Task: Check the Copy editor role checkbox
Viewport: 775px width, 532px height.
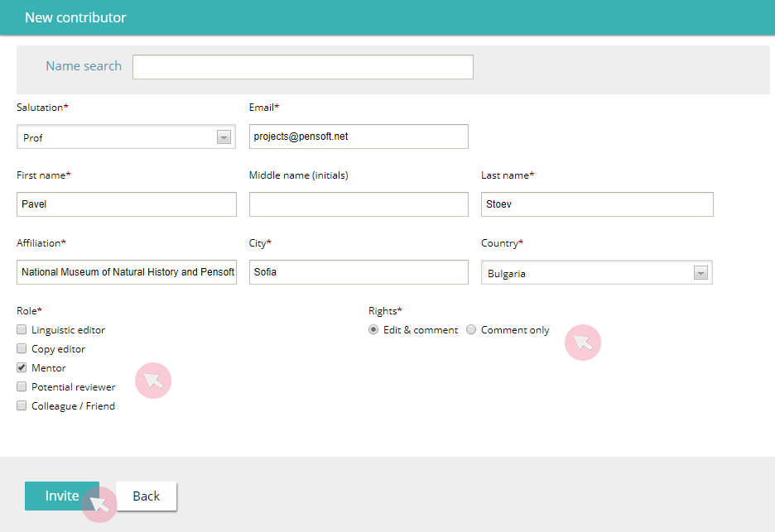Action: (22, 348)
